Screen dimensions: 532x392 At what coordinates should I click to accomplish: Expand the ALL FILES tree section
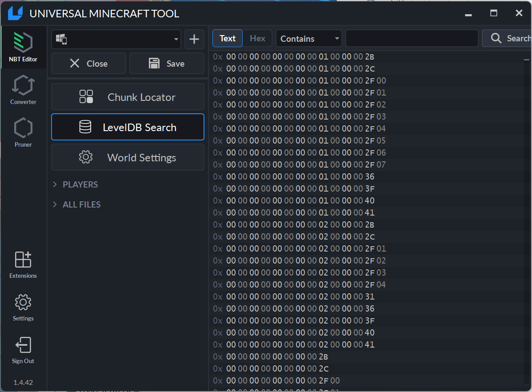[55, 204]
